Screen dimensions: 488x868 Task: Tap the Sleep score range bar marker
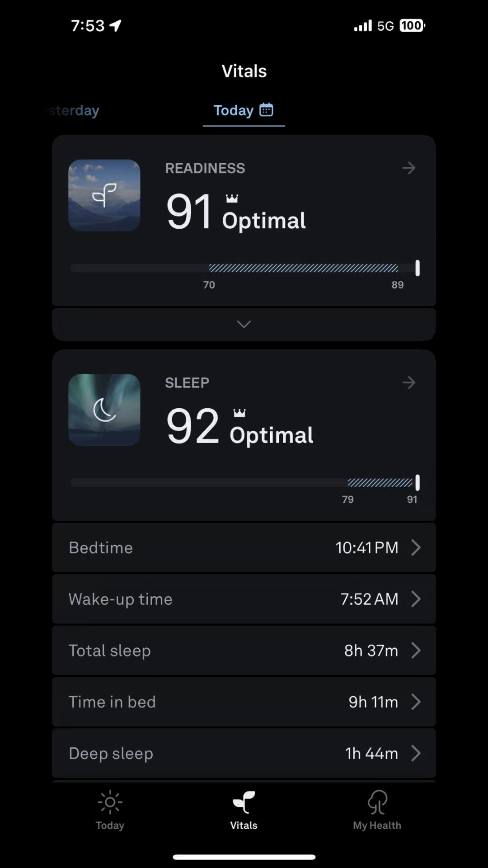point(418,483)
